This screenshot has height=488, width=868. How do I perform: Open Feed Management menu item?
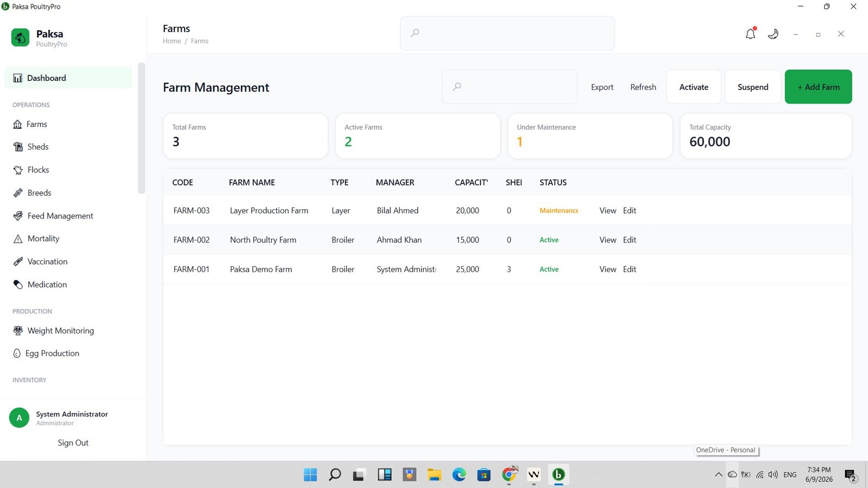[68, 216]
